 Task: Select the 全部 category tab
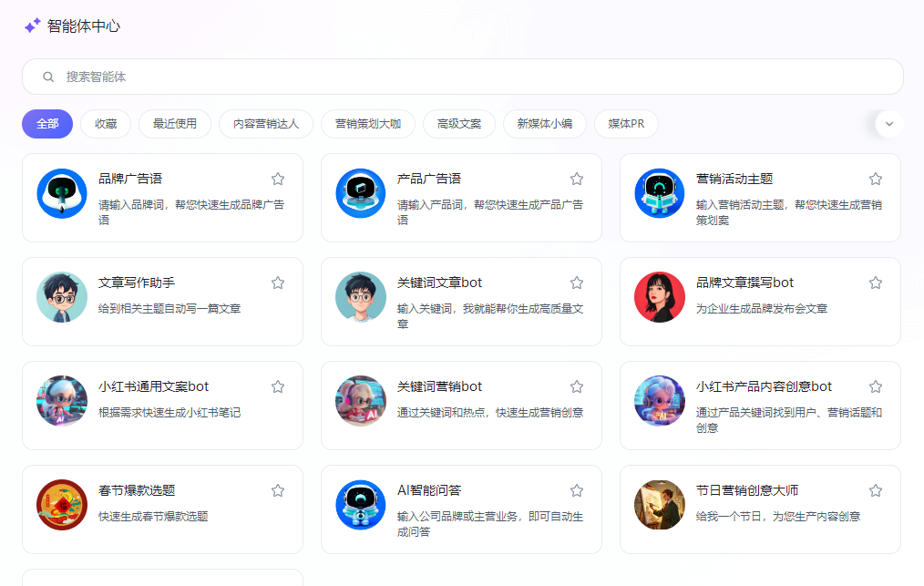(47, 124)
